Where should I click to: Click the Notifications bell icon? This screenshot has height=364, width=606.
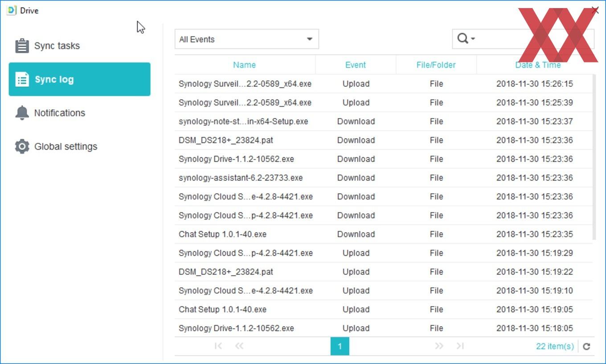pos(22,113)
